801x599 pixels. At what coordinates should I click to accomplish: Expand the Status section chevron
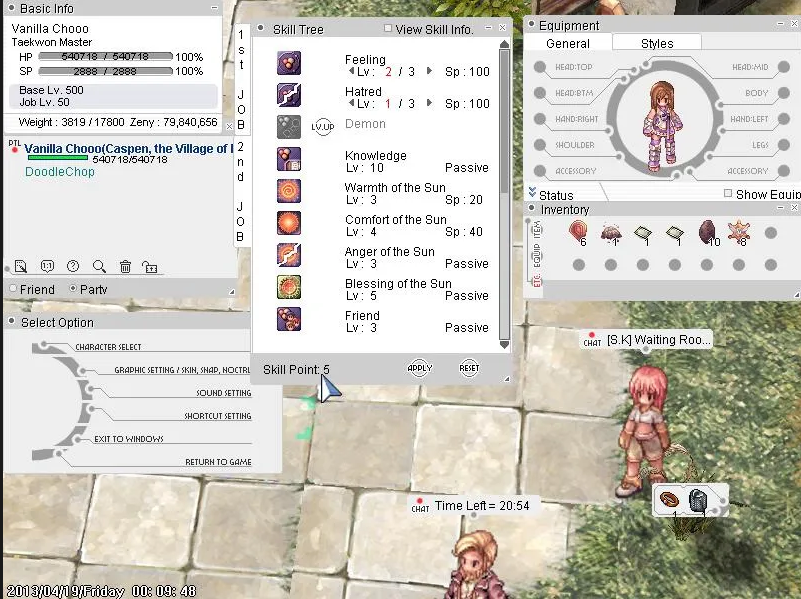click(532, 194)
